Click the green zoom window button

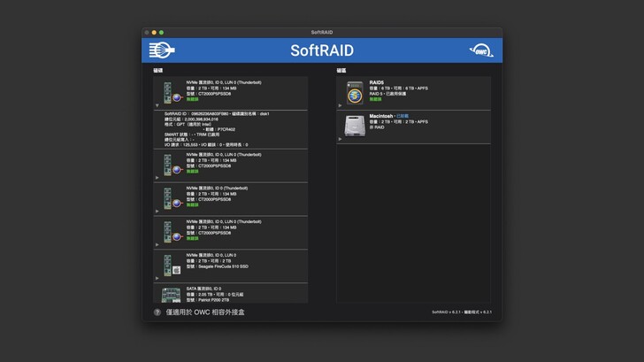click(x=161, y=33)
